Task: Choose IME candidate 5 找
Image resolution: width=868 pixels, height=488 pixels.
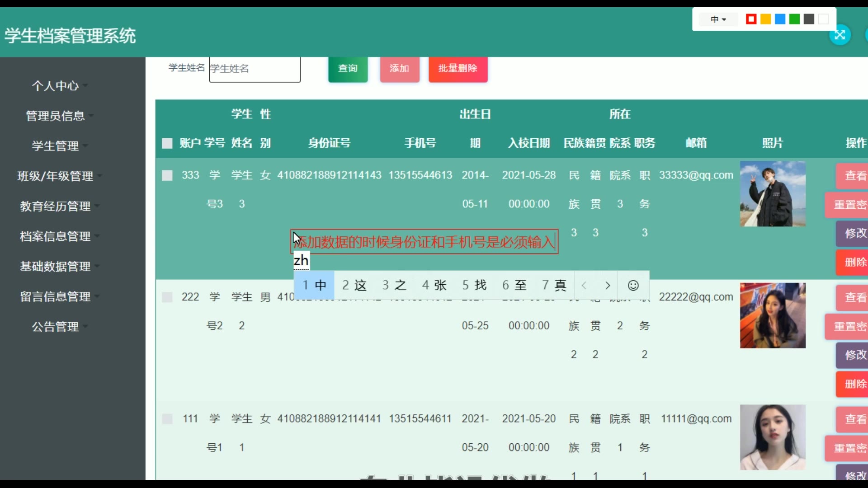Action: click(x=474, y=285)
